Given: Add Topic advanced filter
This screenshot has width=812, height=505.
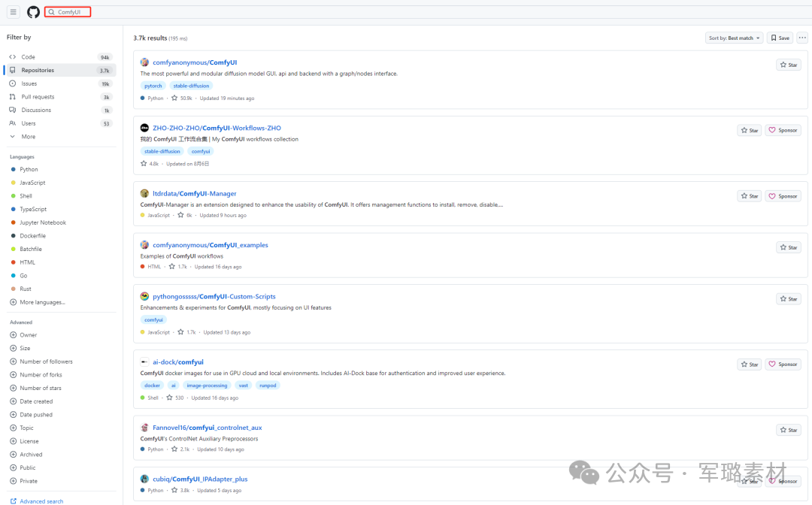Looking at the screenshot, I should pyautogui.click(x=26, y=428).
